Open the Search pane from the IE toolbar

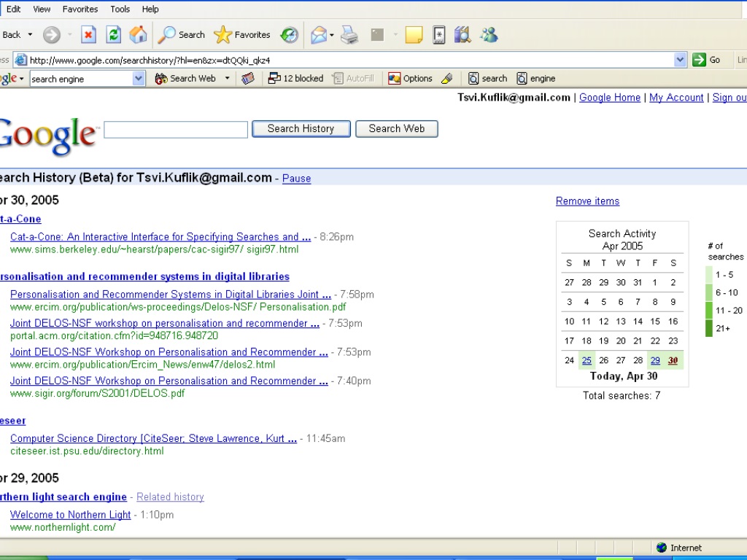(x=181, y=35)
